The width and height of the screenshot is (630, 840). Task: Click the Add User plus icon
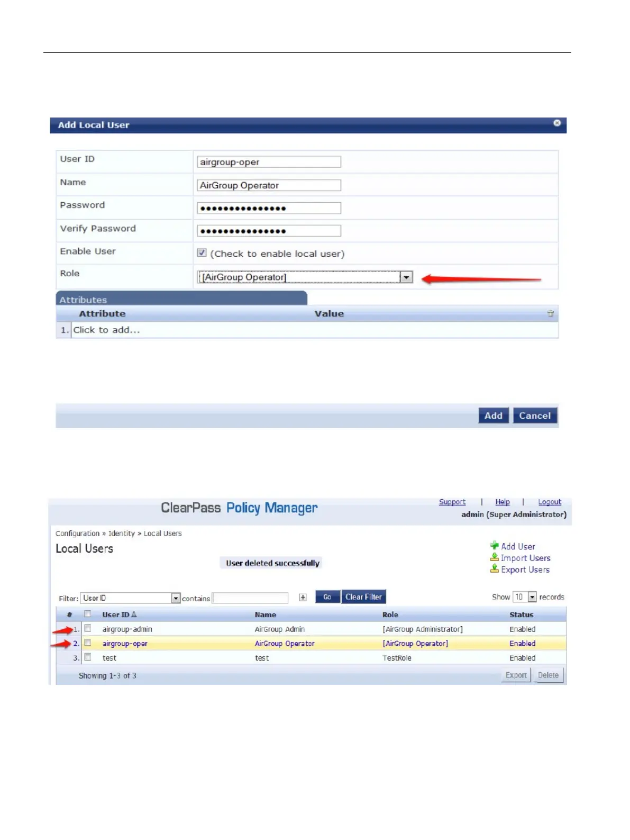tap(495, 546)
